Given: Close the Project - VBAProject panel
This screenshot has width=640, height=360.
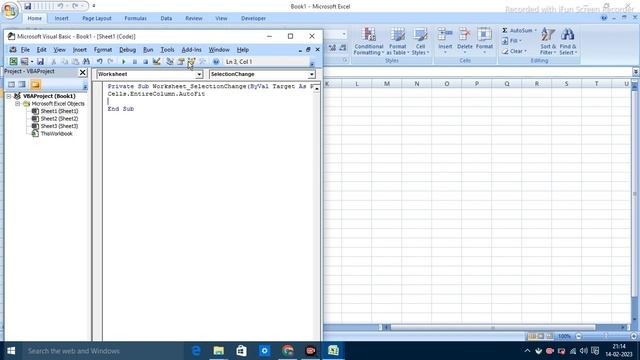Looking at the screenshot, I should coord(82,72).
